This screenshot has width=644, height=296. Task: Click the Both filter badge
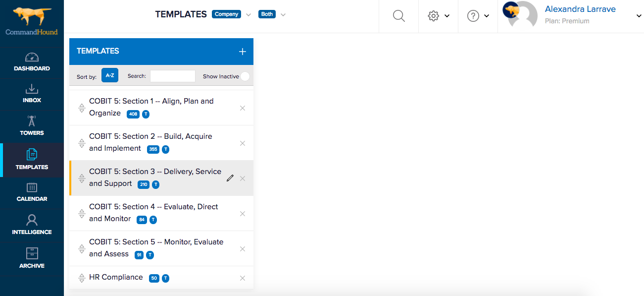point(267,14)
